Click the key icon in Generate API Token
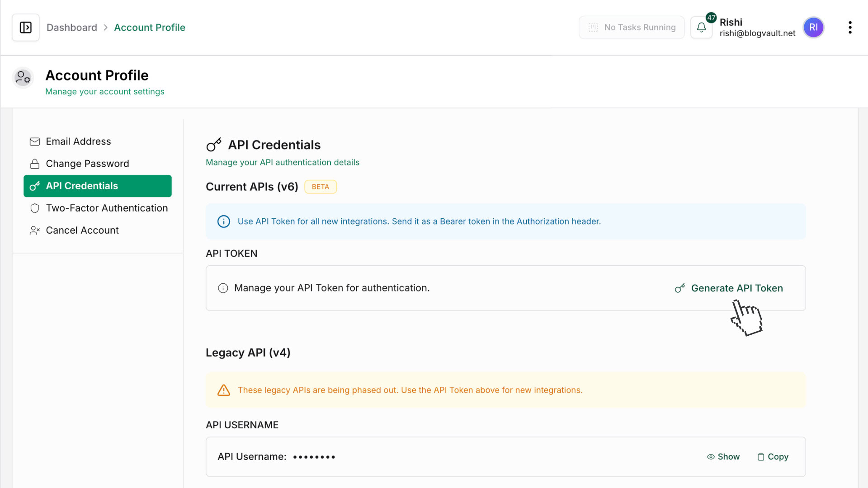Screen dimensions: 868x488 click(680, 288)
